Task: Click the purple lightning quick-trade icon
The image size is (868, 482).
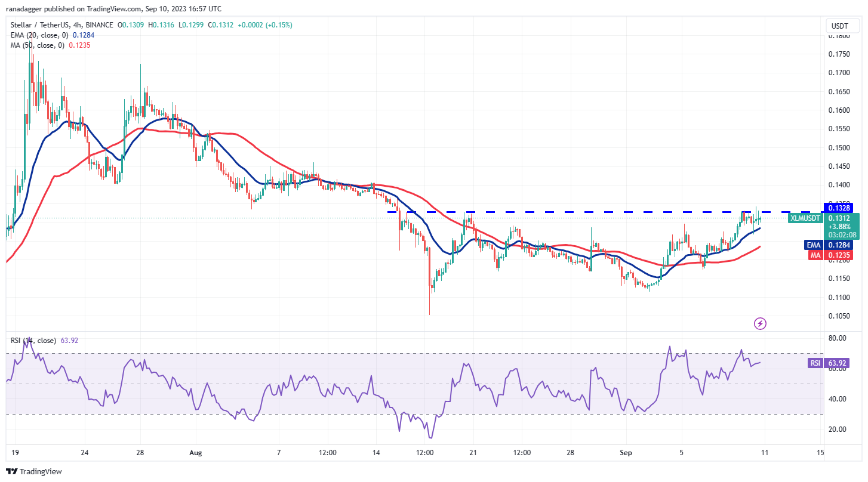Action: (760, 323)
